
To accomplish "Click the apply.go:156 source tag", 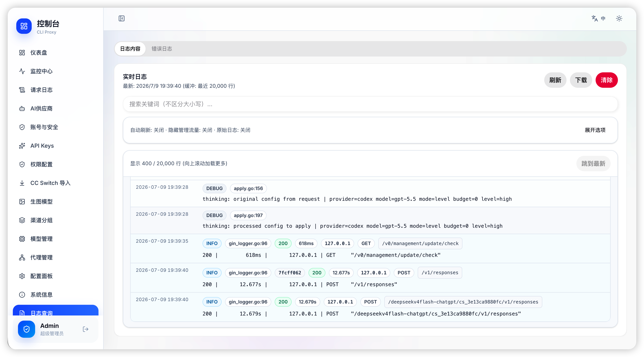I will point(248,189).
